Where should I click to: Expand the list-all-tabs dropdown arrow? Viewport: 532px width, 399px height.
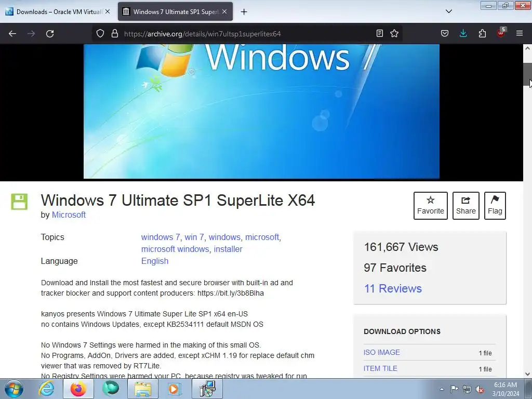(448, 11)
